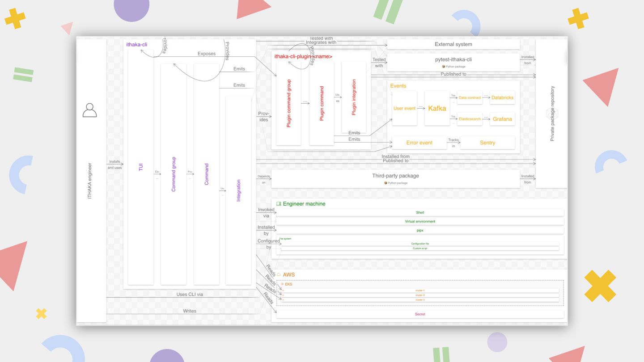Select the Custom script row

coord(420,248)
